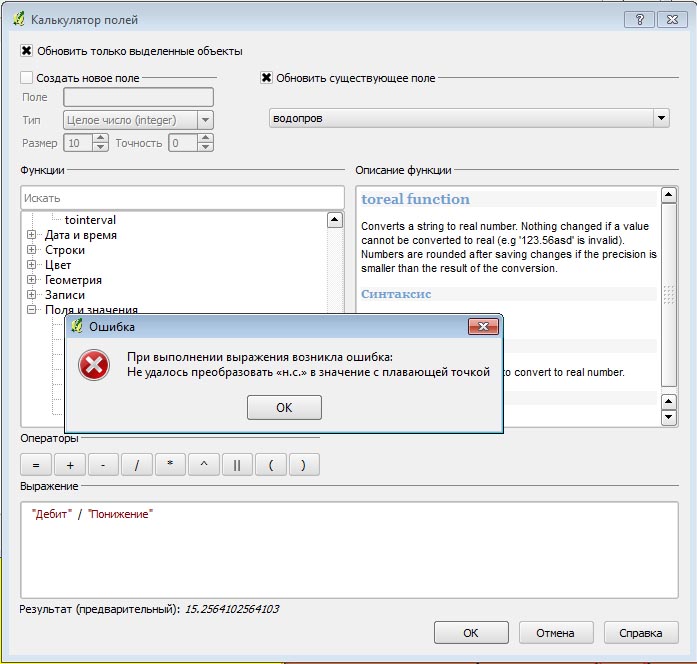
Task: Select the Строки tree item label
Action: [65, 250]
